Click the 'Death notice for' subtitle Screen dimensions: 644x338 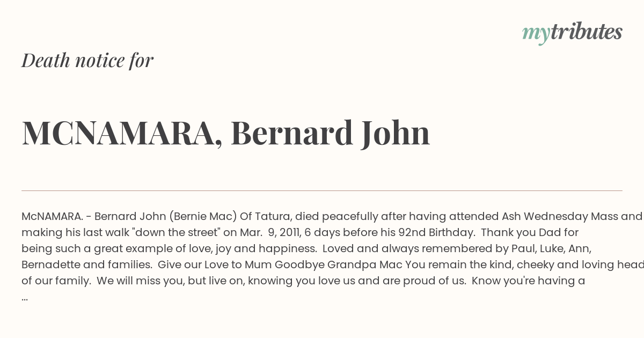[87, 60]
